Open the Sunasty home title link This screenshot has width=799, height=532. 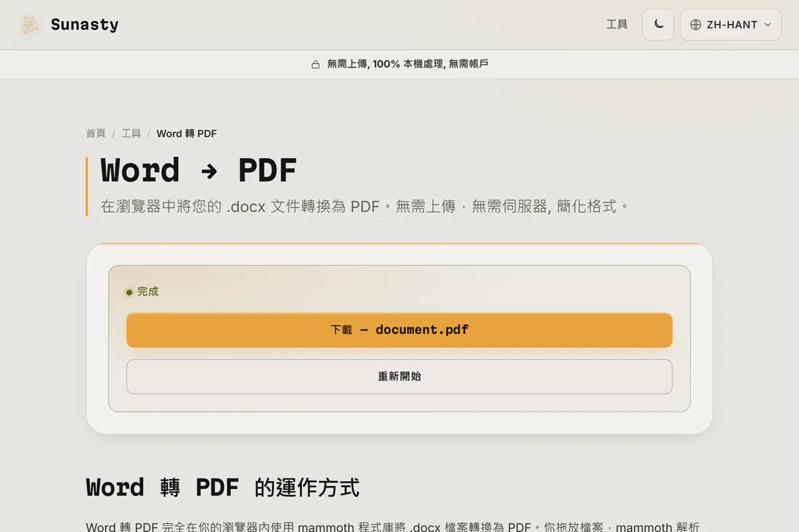(x=84, y=25)
